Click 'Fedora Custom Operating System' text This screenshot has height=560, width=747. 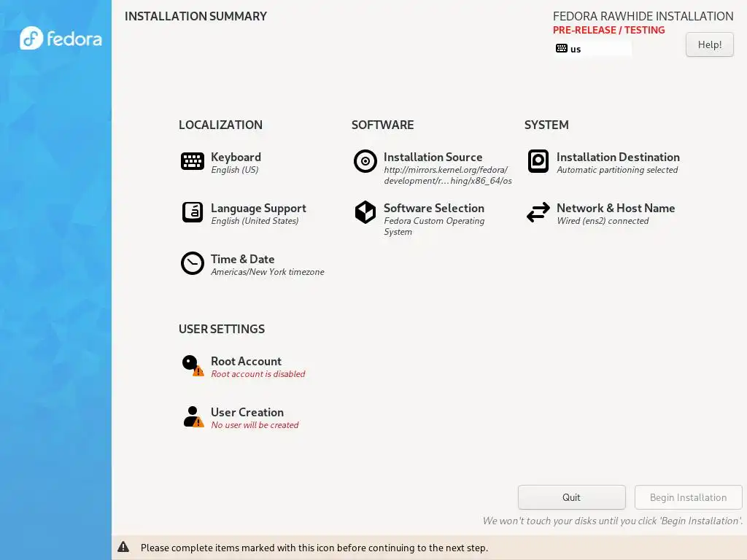435,226
